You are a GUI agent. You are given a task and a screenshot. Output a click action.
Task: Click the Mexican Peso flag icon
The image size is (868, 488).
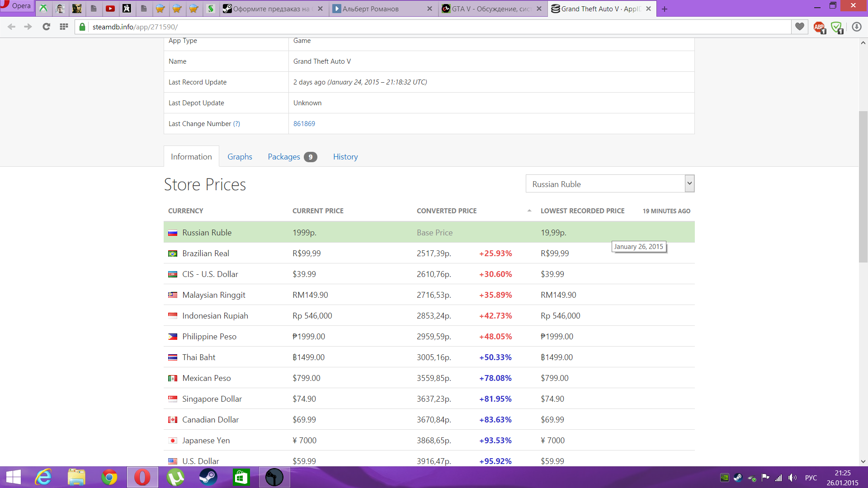click(x=173, y=378)
